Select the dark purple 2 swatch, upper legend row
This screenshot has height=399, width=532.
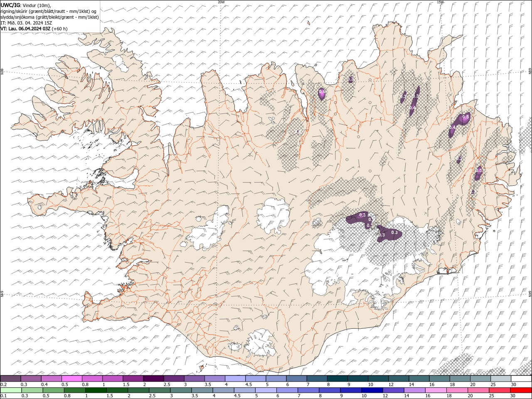click(153, 379)
